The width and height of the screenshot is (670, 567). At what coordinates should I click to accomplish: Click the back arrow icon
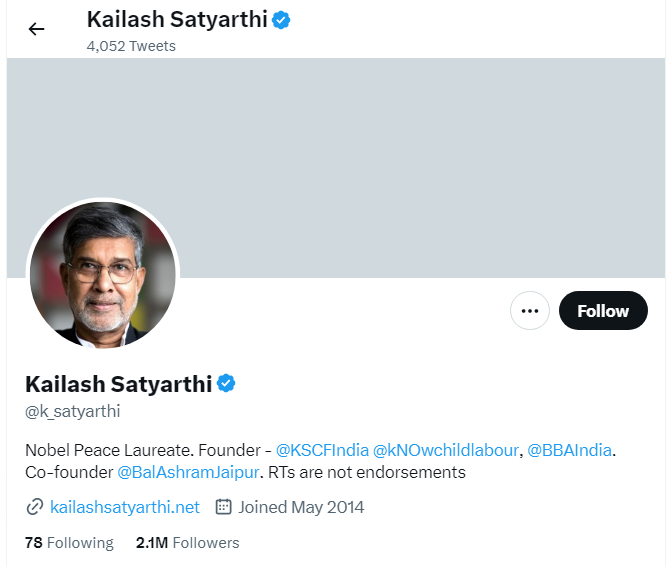point(37,29)
